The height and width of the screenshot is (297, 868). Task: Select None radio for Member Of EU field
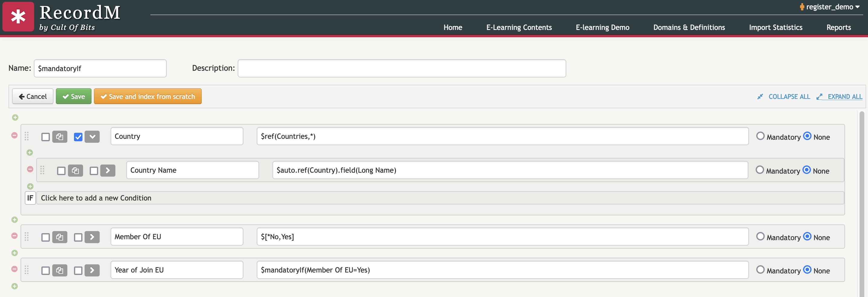pos(807,236)
